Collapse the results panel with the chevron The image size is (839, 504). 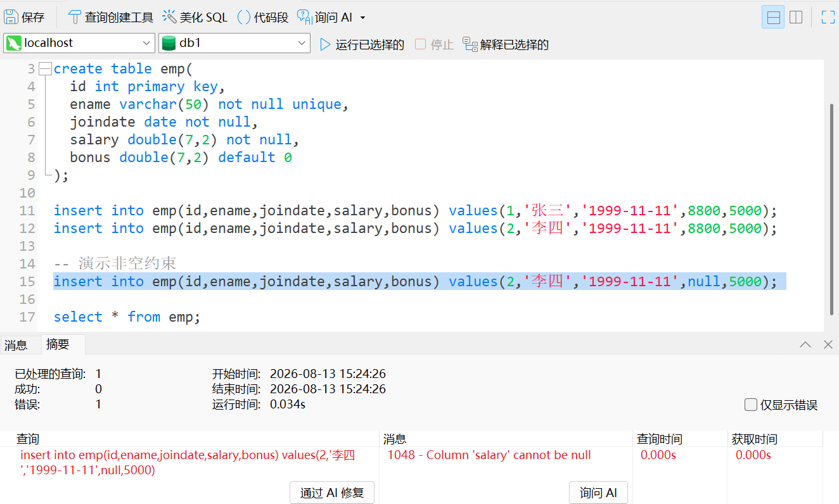pyautogui.click(x=805, y=344)
